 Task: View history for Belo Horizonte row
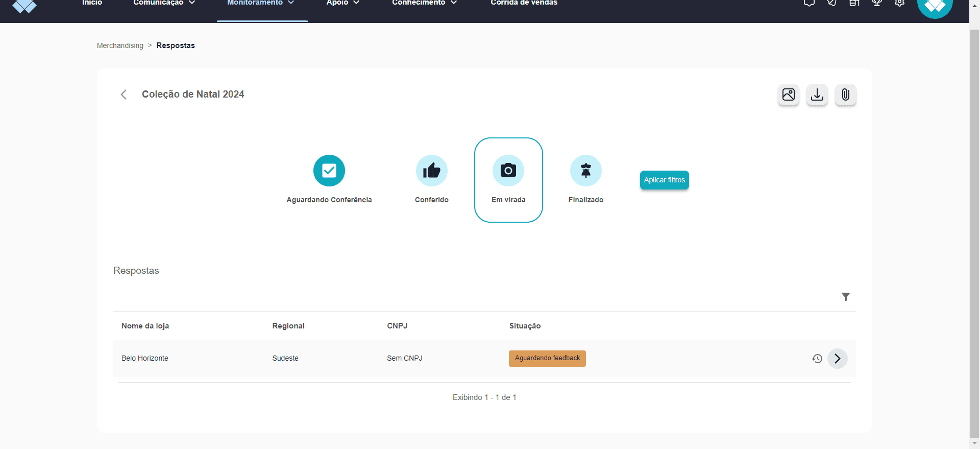coord(817,359)
